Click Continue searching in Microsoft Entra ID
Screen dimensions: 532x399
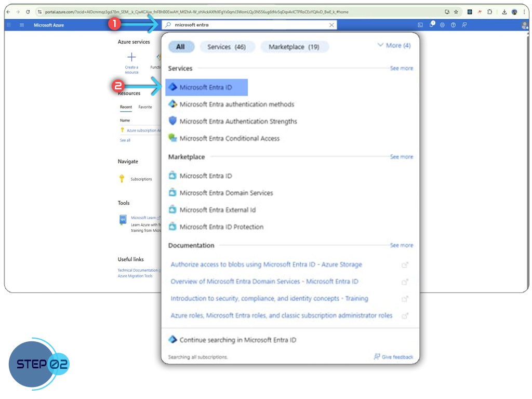click(237, 340)
